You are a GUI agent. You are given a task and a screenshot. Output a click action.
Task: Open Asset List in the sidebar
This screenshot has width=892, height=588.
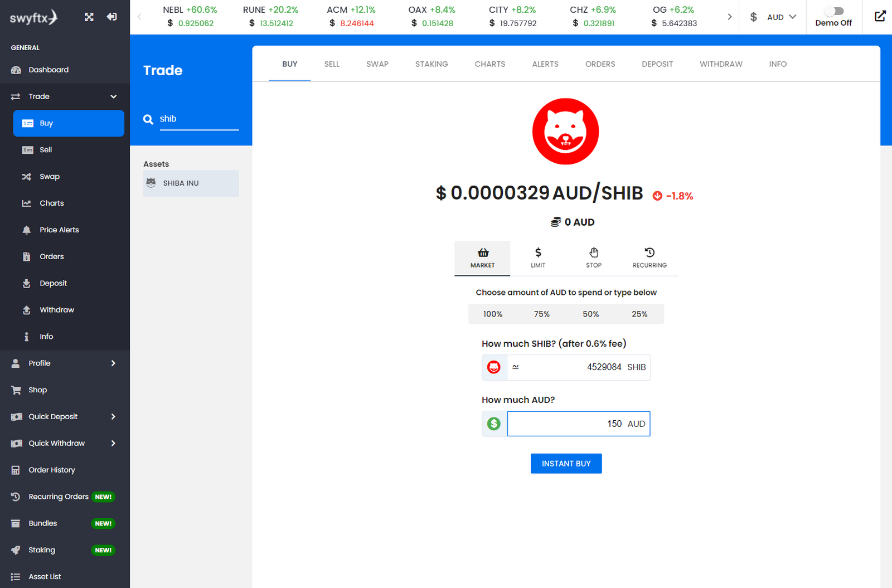65,577
